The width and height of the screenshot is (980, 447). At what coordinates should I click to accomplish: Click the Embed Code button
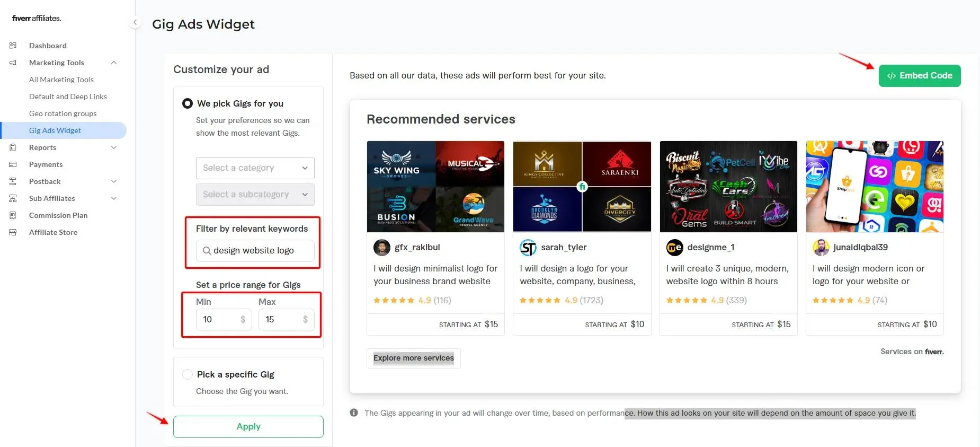point(920,76)
